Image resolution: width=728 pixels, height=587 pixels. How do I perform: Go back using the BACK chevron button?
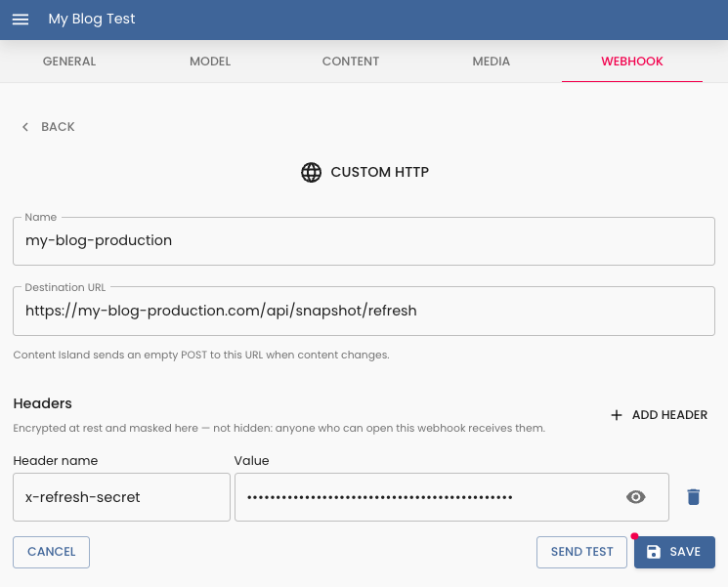click(x=48, y=127)
